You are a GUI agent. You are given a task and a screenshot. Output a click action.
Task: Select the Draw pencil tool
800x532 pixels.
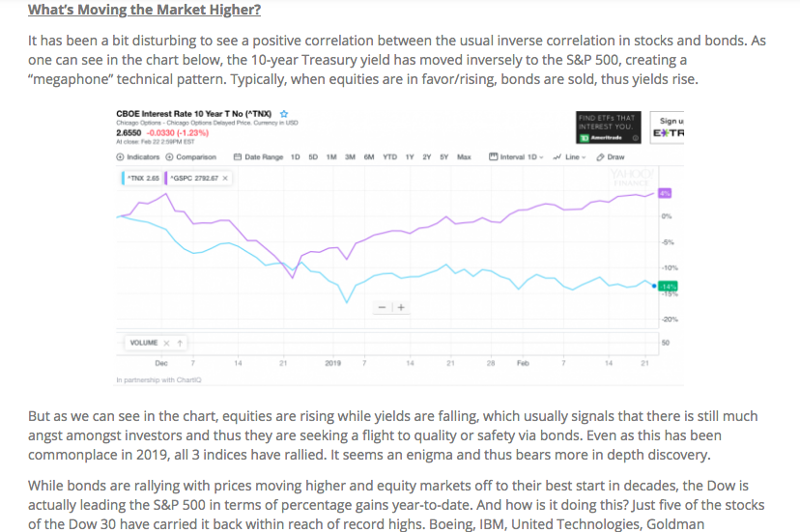point(601,156)
